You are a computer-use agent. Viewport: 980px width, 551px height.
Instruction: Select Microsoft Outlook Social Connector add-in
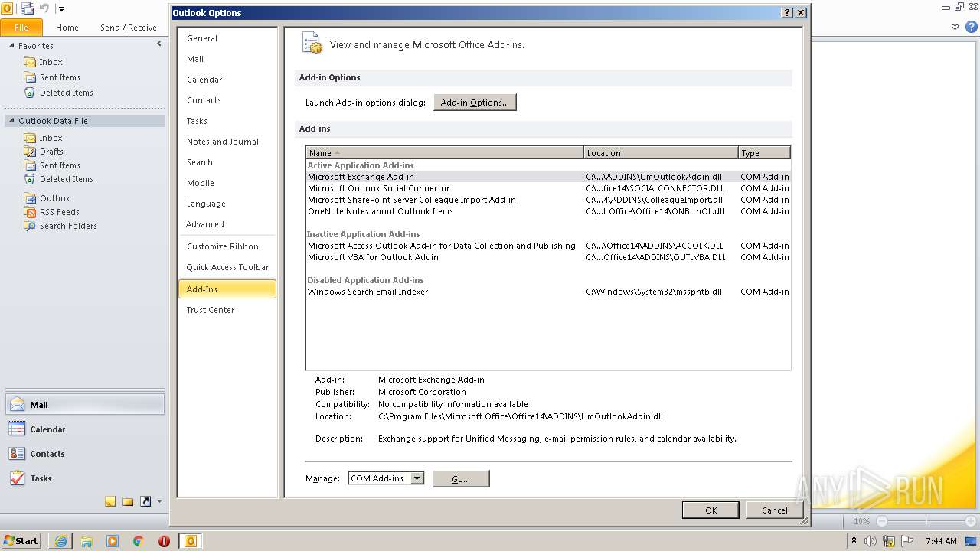[x=547, y=188]
